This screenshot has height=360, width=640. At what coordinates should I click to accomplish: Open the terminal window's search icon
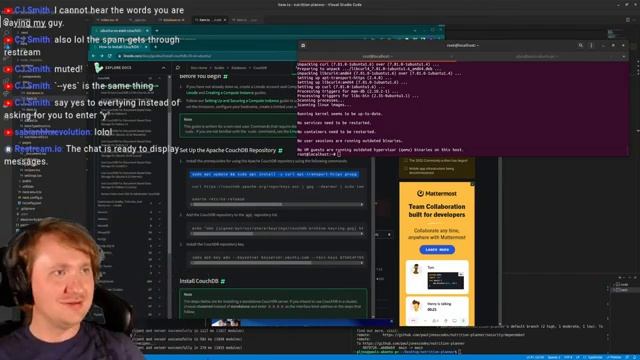(580, 45)
